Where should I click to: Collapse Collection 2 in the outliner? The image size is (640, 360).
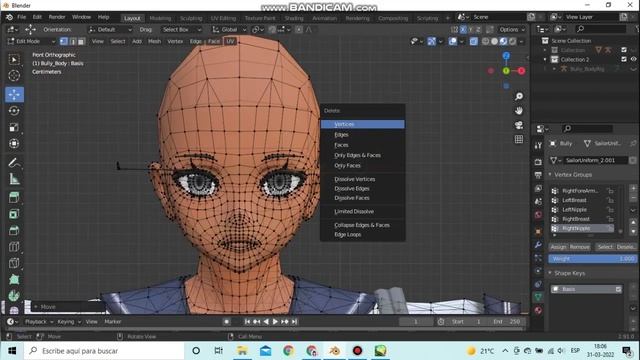coord(545,59)
